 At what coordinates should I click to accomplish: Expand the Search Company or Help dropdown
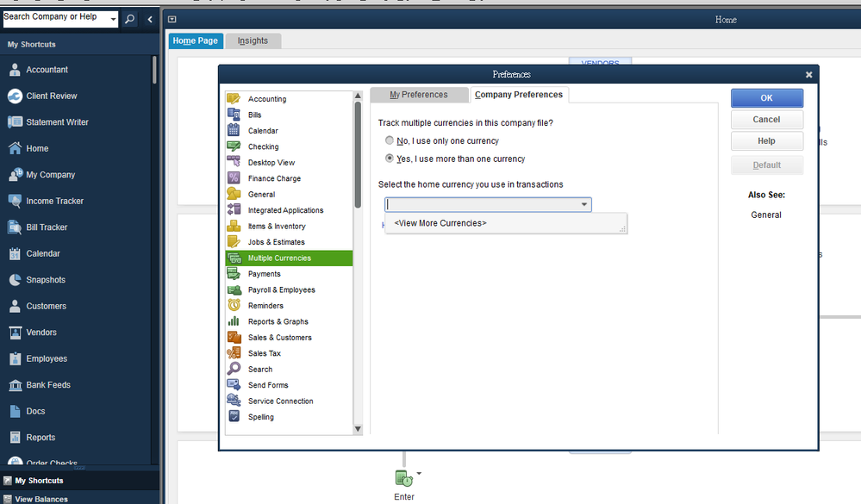point(113,18)
